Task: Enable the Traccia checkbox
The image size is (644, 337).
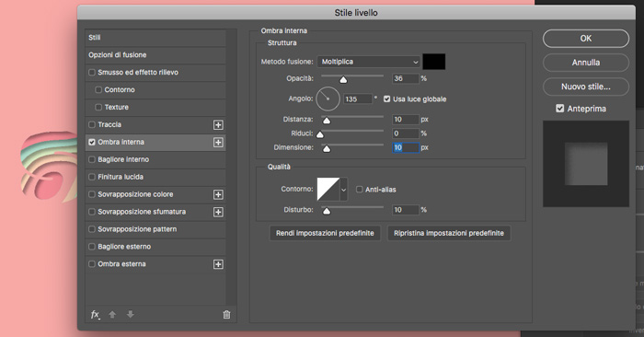Action: pyautogui.click(x=92, y=124)
